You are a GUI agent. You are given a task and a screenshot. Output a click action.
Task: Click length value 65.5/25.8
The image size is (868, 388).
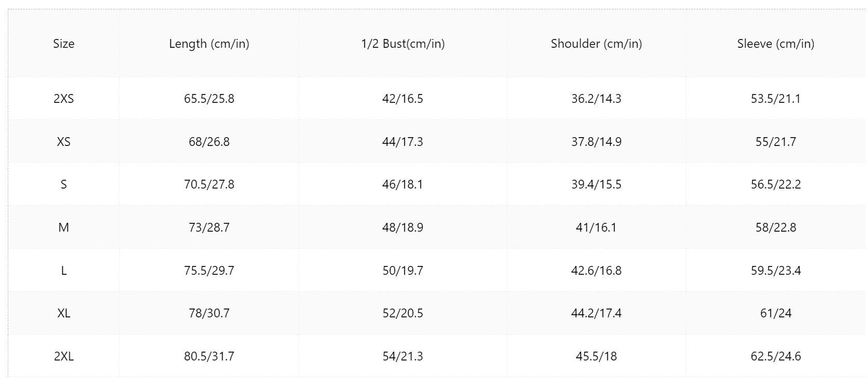pos(209,99)
